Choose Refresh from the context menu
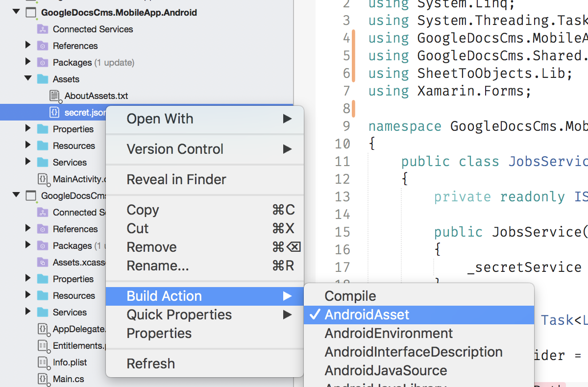This screenshot has height=387, width=588. [205, 364]
